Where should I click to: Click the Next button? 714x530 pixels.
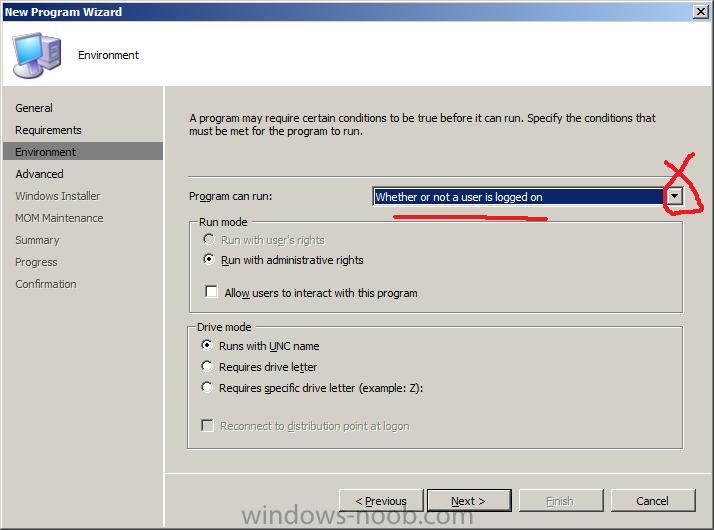(x=469, y=501)
